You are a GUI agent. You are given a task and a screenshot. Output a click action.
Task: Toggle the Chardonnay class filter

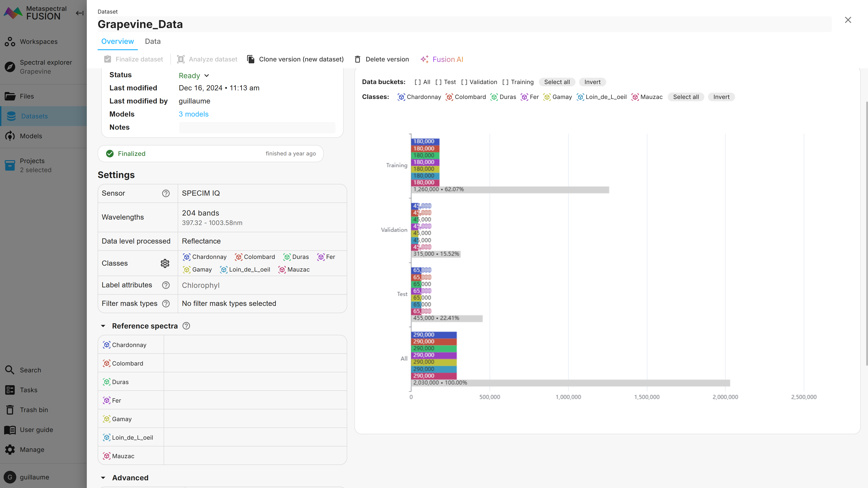[x=419, y=97]
